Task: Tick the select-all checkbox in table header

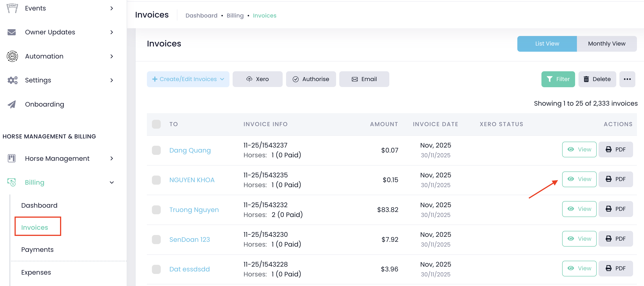Action: (156, 124)
